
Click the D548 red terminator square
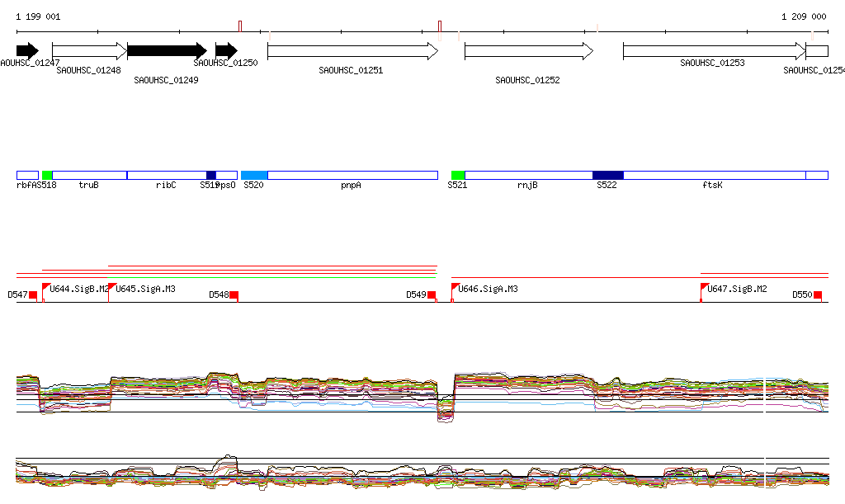[234, 294]
